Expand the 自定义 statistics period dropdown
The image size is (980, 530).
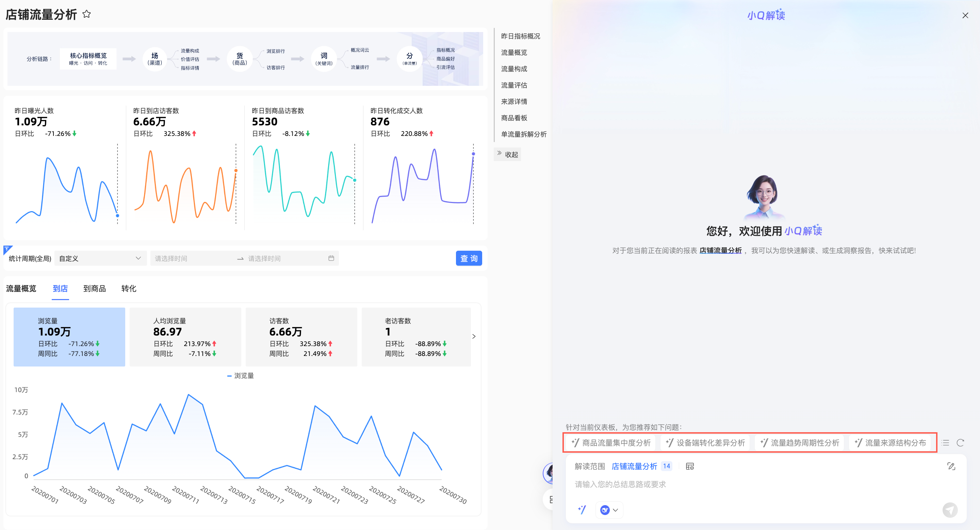click(100, 259)
